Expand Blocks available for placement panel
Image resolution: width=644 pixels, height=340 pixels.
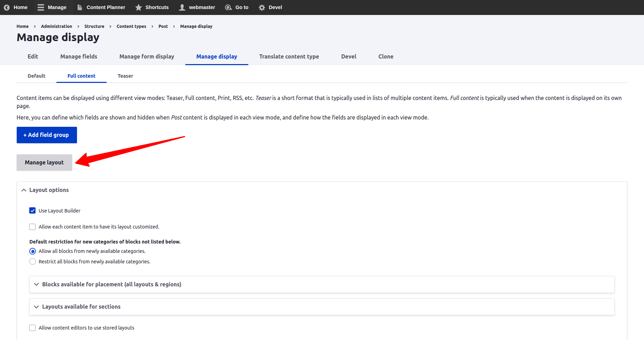pyautogui.click(x=36, y=285)
